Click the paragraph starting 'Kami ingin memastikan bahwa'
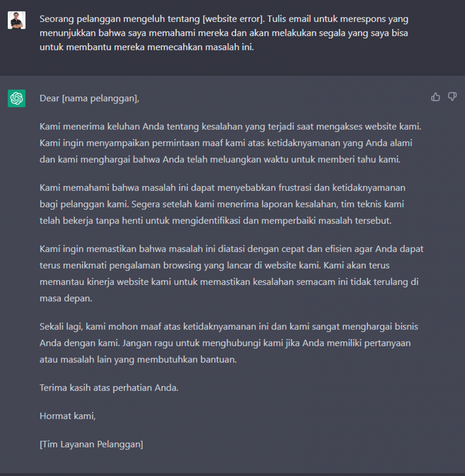 pos(232,273)
